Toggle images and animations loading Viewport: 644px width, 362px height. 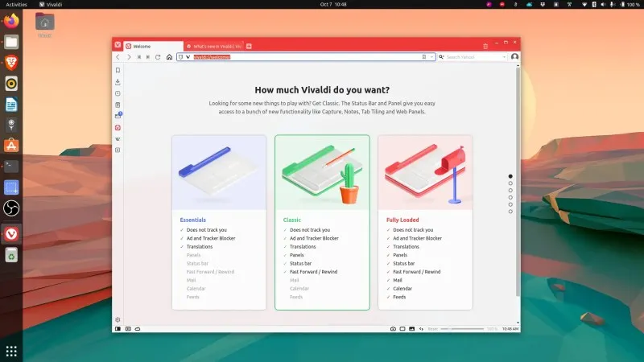pos(412,329)
